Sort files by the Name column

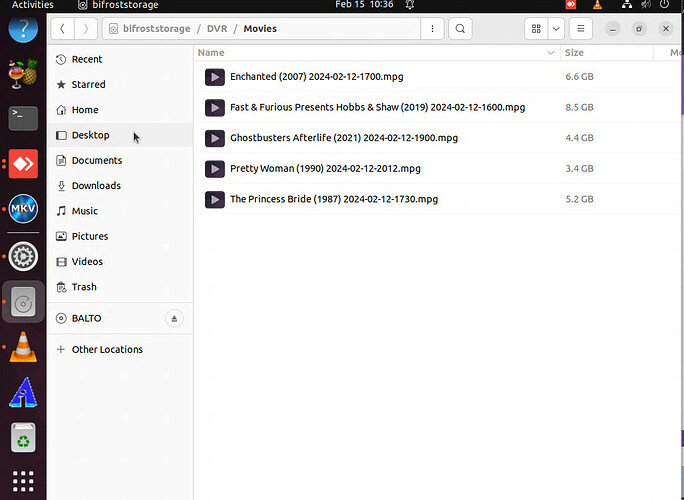(211, 53)
